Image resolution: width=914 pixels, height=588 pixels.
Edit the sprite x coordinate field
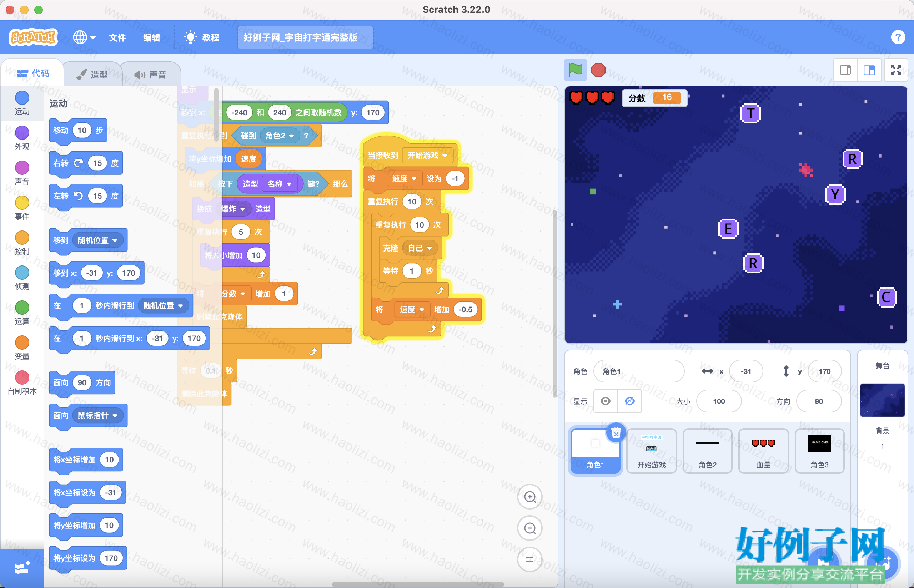746,371
